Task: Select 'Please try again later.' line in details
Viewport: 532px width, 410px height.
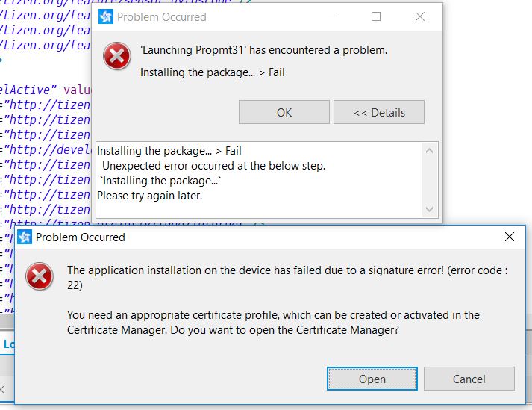Action: [x=150, y=196]
